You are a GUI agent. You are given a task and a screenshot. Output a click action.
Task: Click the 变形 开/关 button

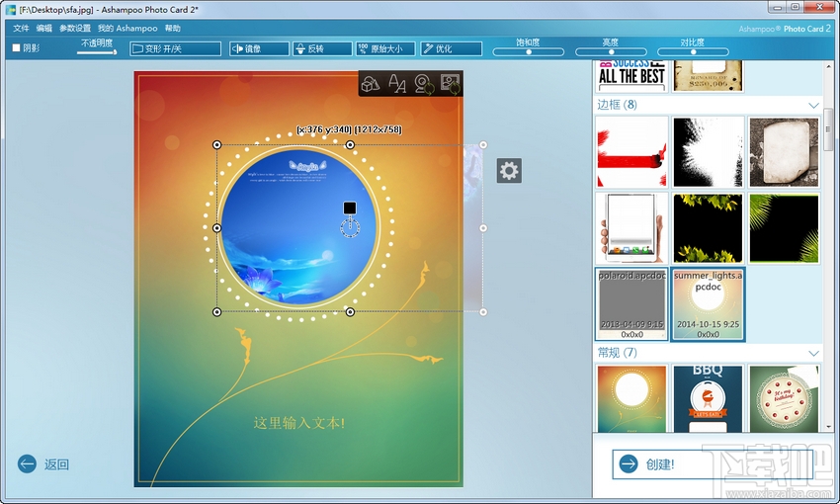pos(175,48)
